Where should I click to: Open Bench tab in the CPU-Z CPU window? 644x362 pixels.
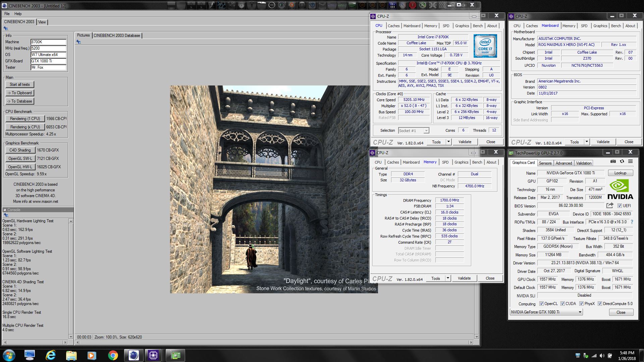(478, 26)
